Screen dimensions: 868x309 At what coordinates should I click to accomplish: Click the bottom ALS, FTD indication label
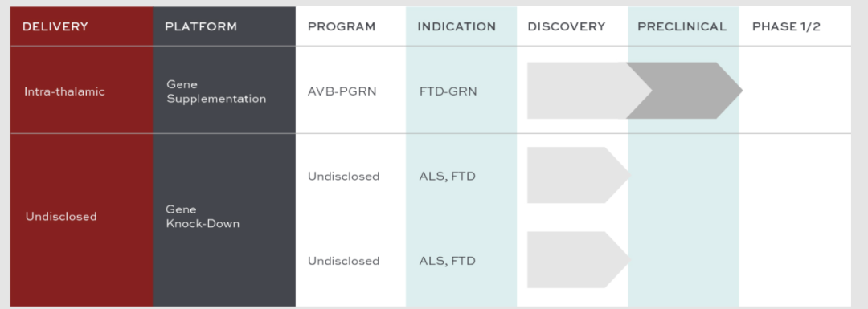tap(448, 261)
